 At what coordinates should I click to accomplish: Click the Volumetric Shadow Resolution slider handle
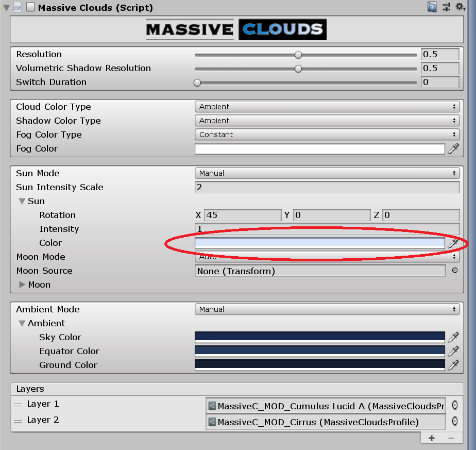click(298, 69)
